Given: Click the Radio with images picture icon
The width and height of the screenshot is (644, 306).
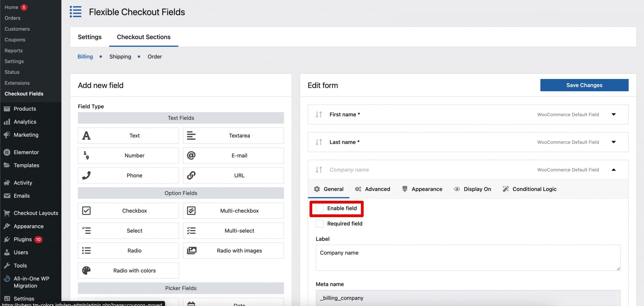Looking at the screenshot, I should point(192,250).
